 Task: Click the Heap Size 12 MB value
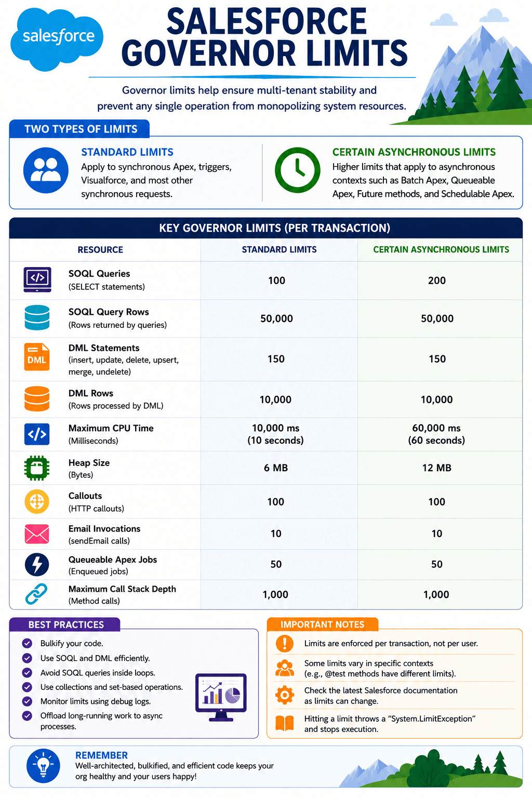437,468
